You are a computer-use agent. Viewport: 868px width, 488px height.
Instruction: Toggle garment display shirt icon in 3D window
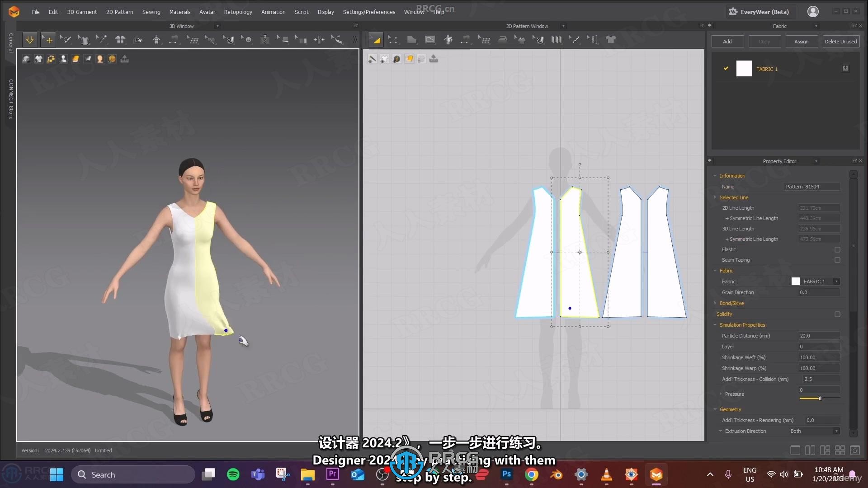(39, 59)
